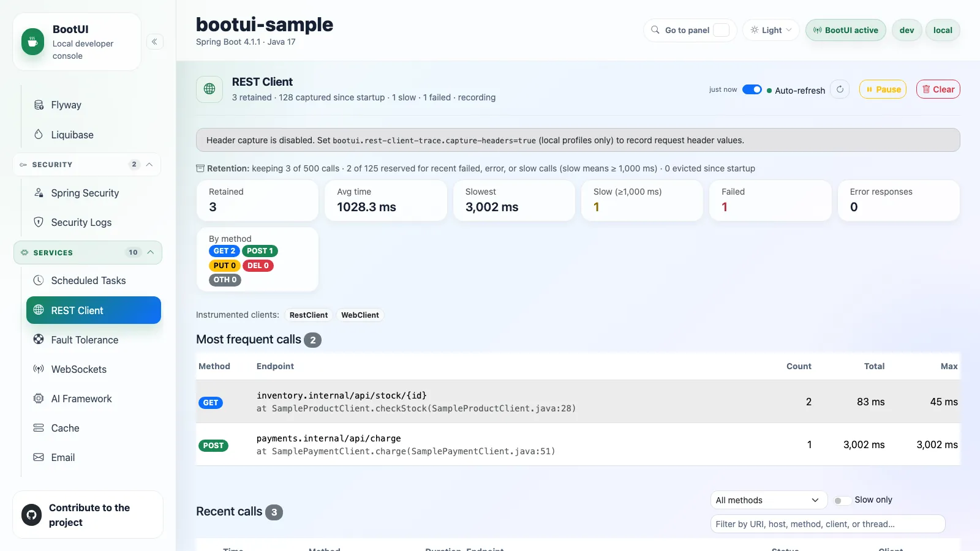Navigate to the WebSockets panel
This screenshot has width=980, height=551.
coord(94,369)
